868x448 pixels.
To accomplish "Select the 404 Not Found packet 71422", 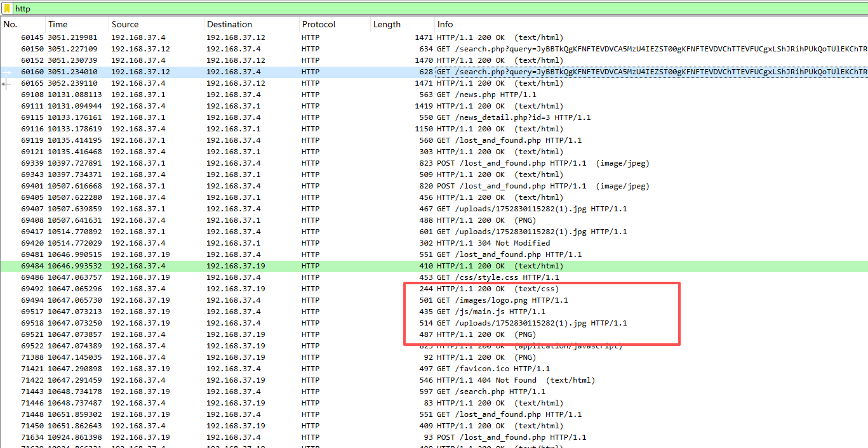I will click(x=254, y=380).
